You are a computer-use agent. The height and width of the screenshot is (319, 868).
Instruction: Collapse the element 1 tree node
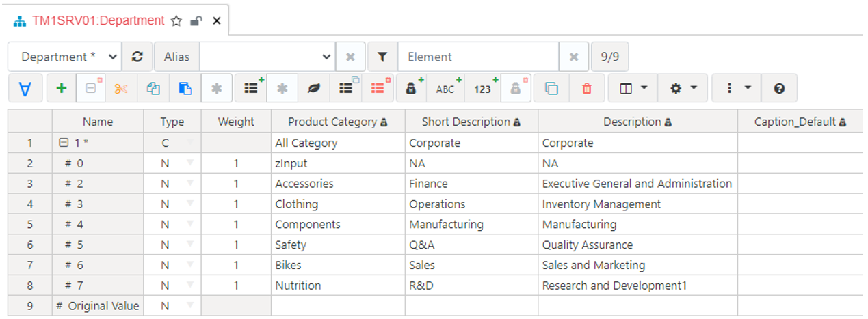click(x=64, y=143)
